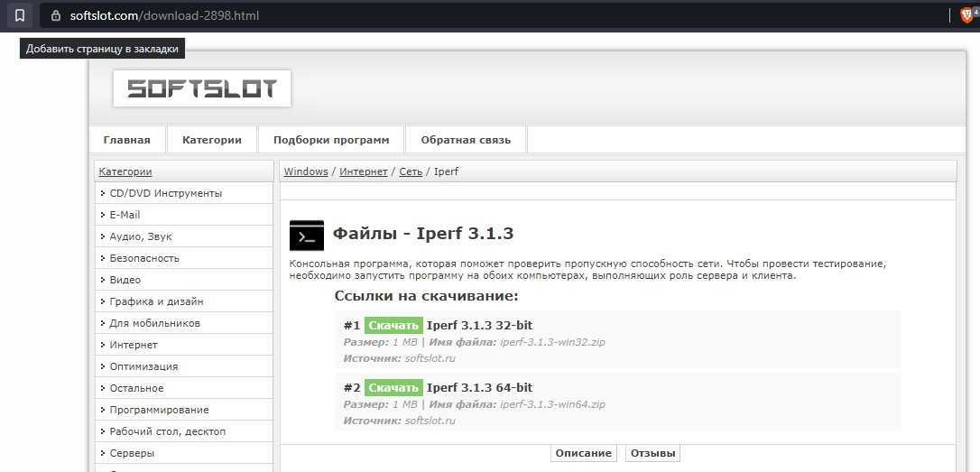The height and width of the screenshot is (472, 980).
Task: Open the Категории menu item
Action: [212, 140]
